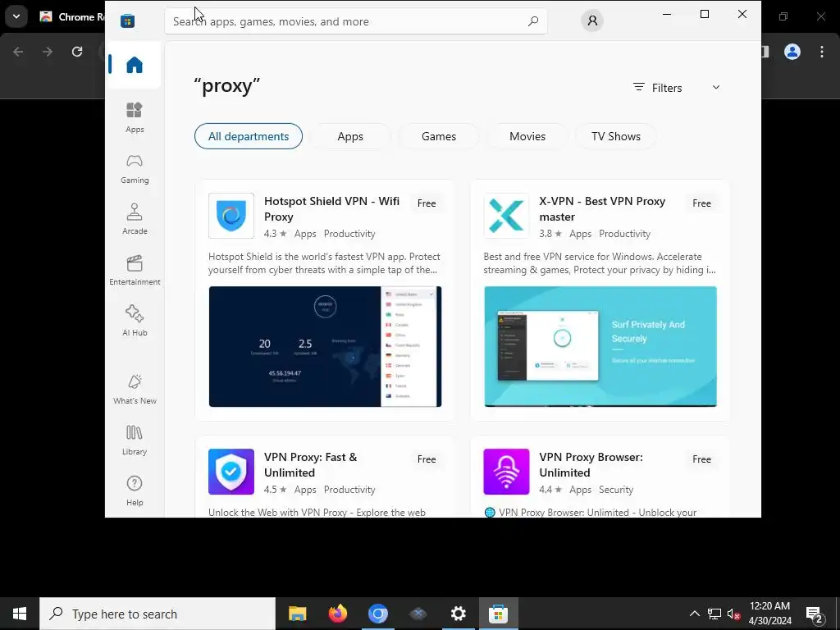
Task: Click the Hotspot Shield VPN app icon
Action: [x=231, y=216]
